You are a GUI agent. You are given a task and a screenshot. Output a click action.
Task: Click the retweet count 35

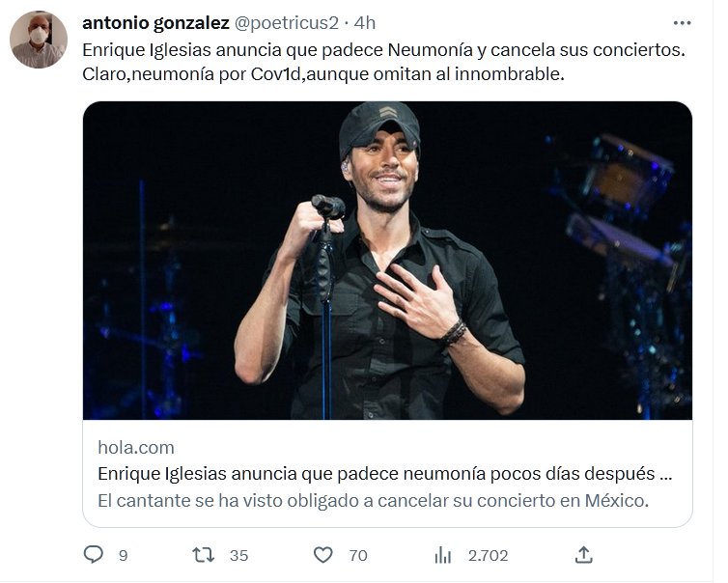[238, 555]
